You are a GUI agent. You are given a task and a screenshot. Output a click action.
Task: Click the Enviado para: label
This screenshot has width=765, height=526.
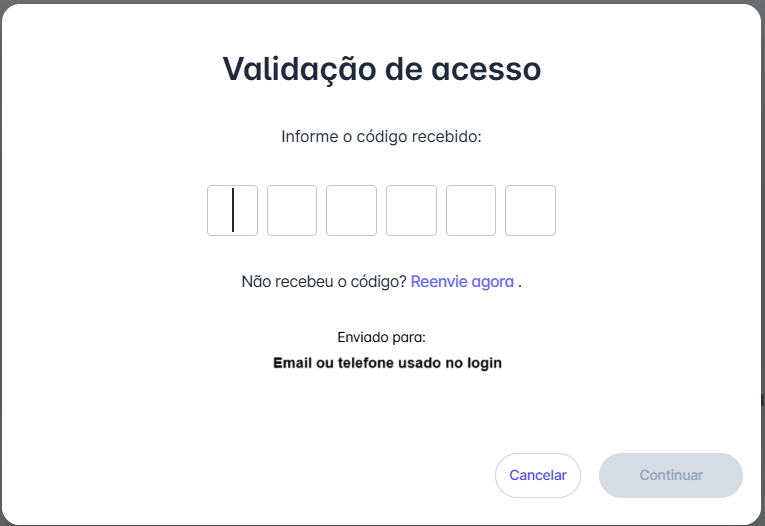pos(382,337)
